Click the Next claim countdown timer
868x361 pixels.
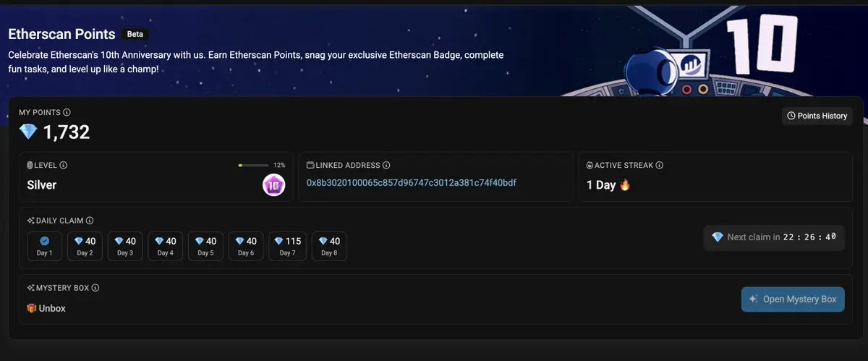click(x=774, y=237)
